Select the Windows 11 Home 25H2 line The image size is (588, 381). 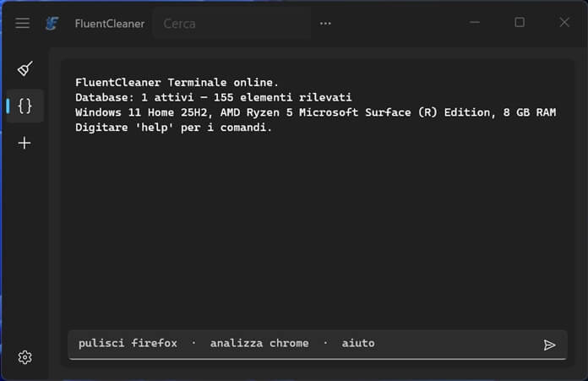coord(316,112)
